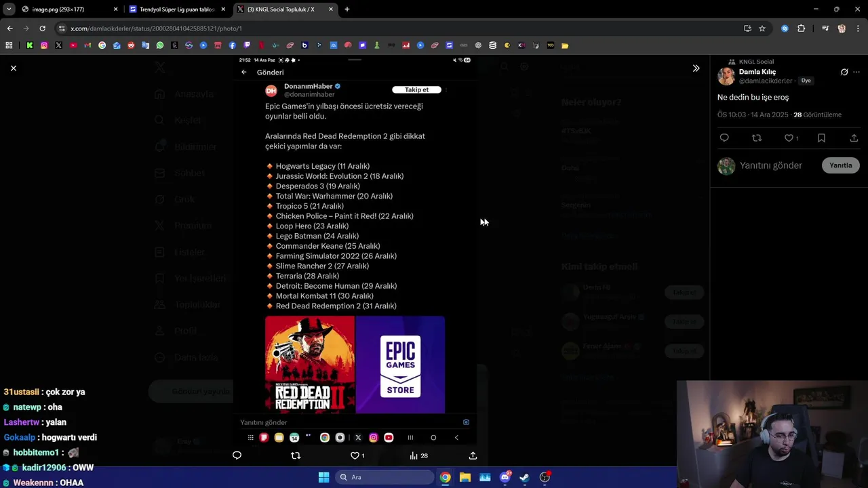
Task: Go back in the browser
Action: point(9,28)
